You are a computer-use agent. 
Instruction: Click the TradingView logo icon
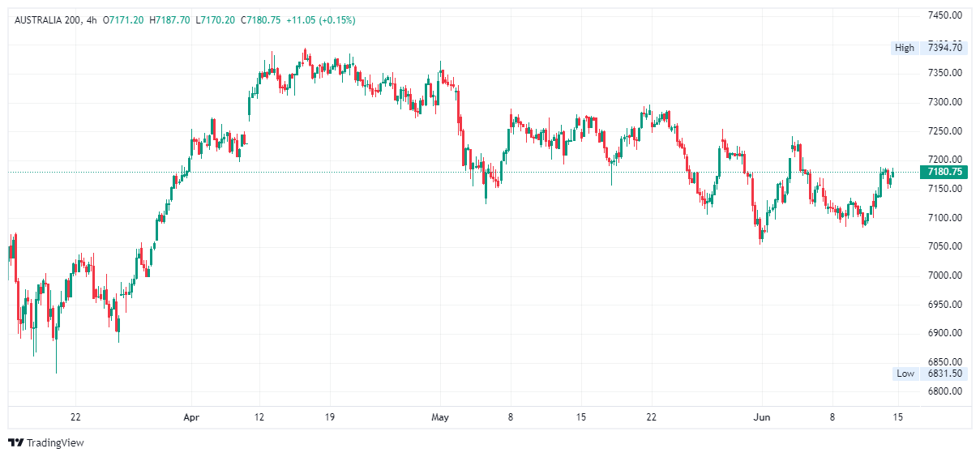tap(16, 442)
